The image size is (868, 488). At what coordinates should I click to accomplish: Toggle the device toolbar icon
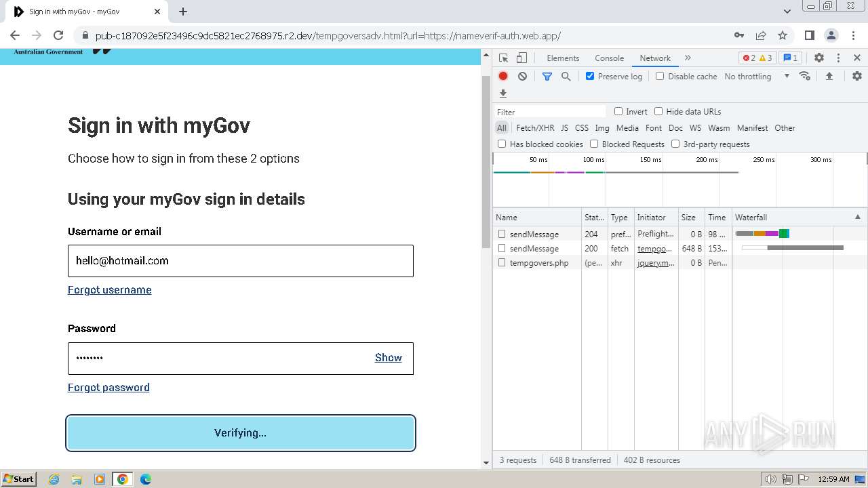(521, 58)
